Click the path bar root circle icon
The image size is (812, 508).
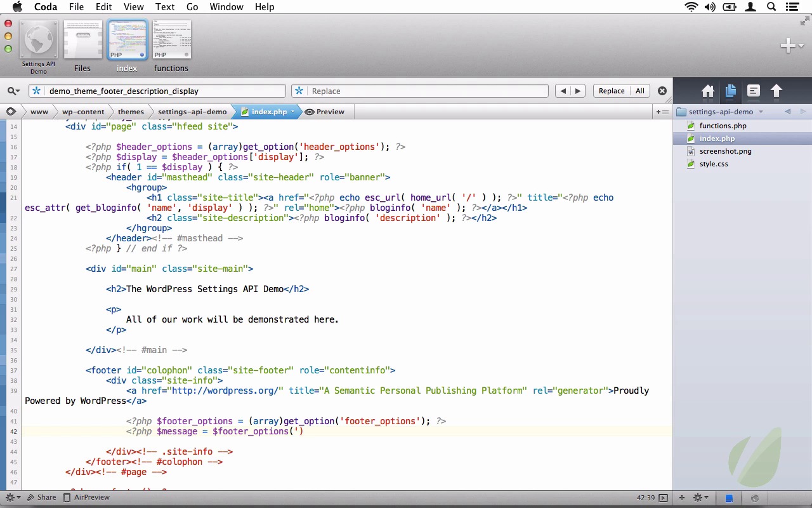11,111
